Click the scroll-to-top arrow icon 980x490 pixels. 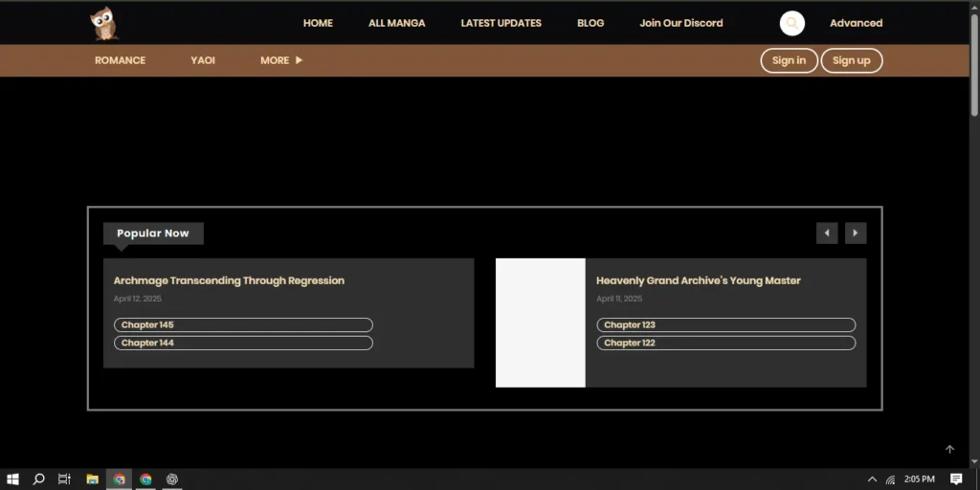tap(949, 449)
